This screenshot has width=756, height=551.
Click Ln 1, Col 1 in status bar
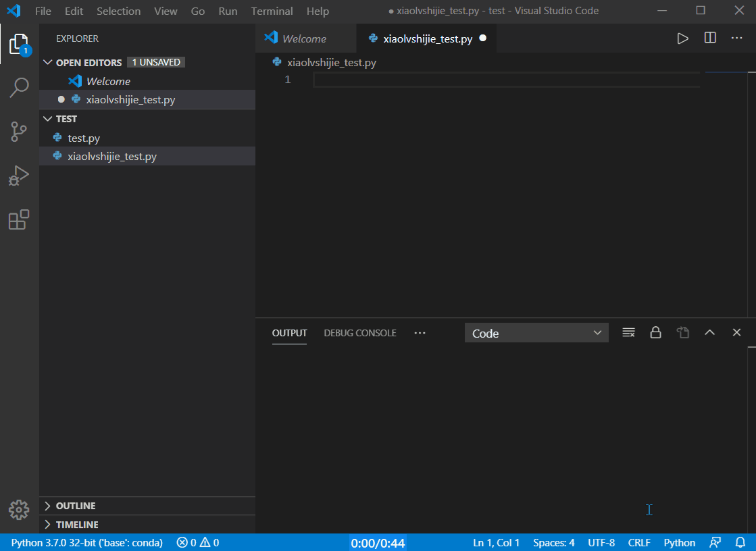coord(496,543)
